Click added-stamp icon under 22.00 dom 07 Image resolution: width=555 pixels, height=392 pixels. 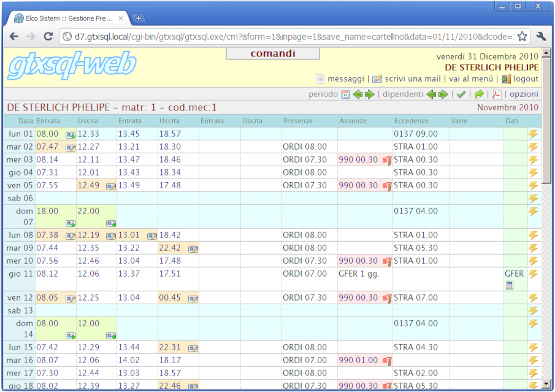[x=111, y=223]
